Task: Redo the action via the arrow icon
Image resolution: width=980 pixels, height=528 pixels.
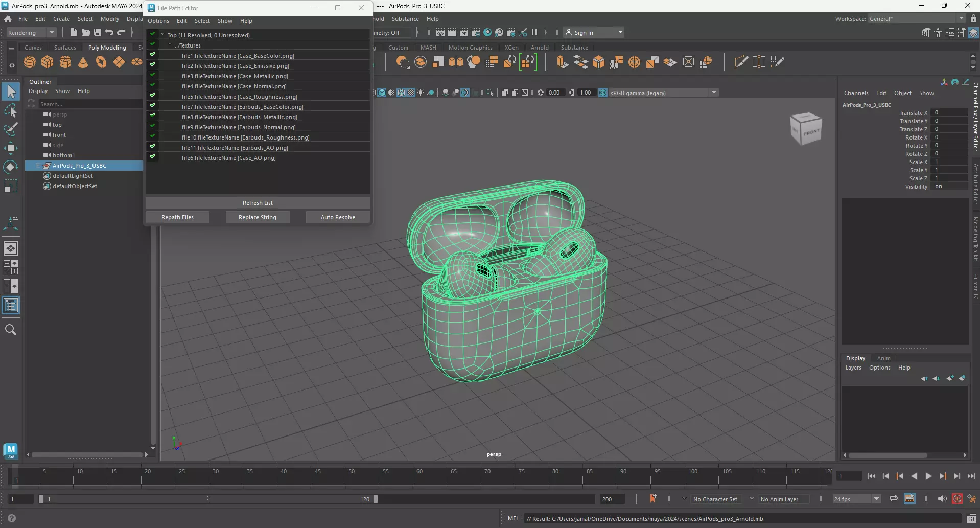Action: [x=121, y=32]
